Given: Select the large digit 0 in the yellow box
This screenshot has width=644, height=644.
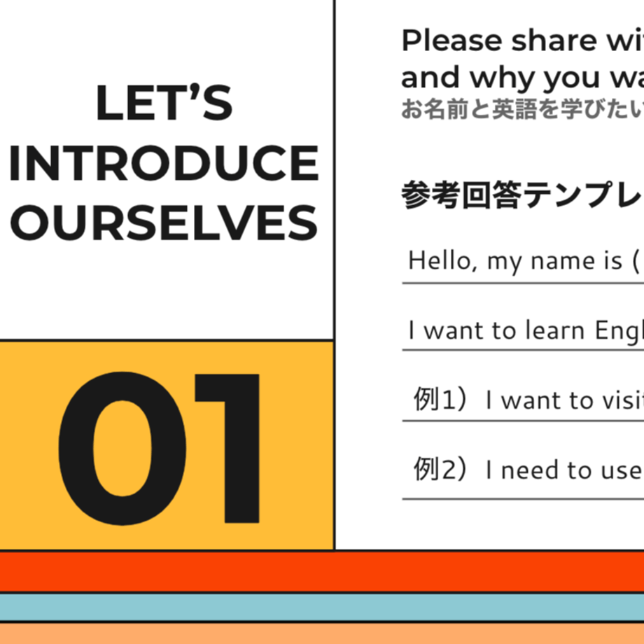Looking at the screenshot, I should [x=122, y=449].
